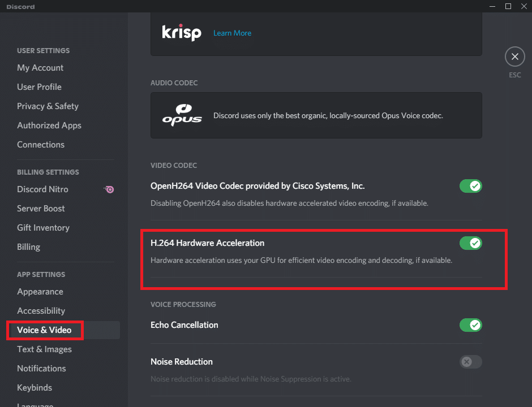The image size is (532, 407).
Task: Go to Connections settings
Action: click(x=40, y=144)
